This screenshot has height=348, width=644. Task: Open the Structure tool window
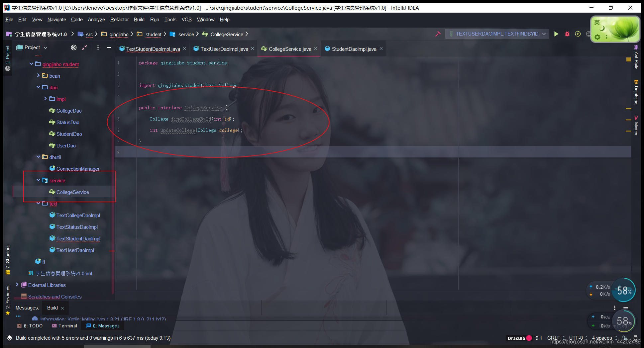pos(8,260)
